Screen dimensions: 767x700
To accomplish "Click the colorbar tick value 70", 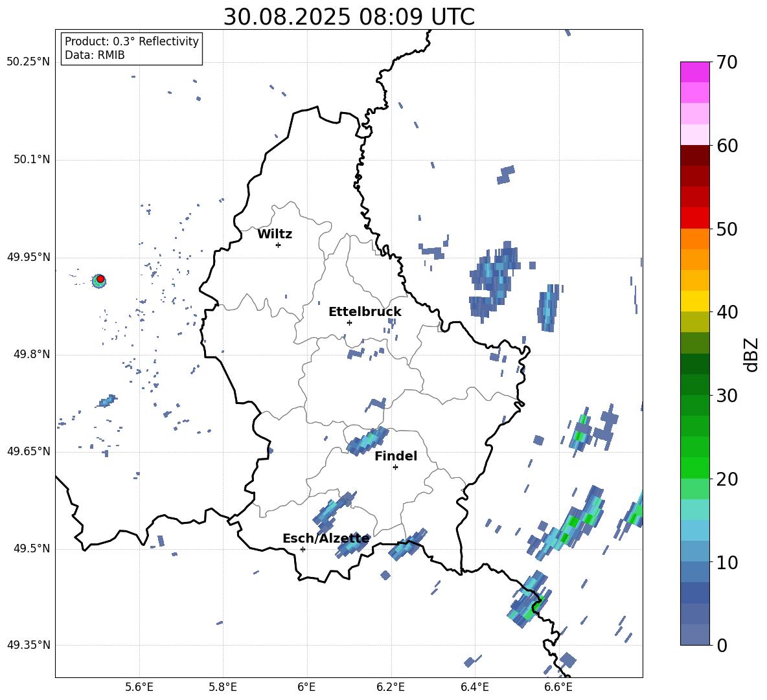I will pos(727,63).
